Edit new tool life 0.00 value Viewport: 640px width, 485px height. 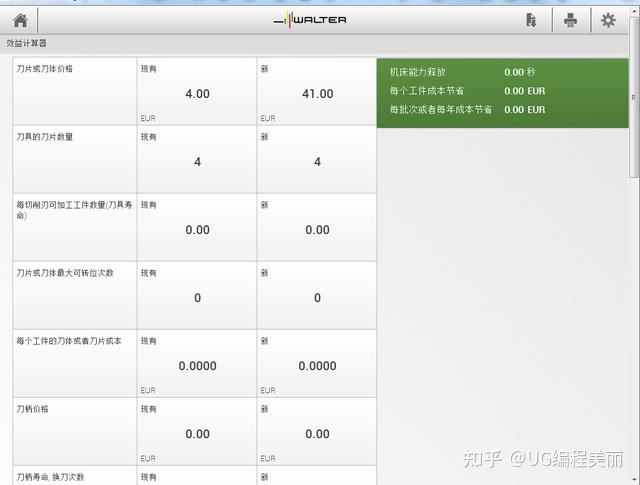(x=317, y=228)
